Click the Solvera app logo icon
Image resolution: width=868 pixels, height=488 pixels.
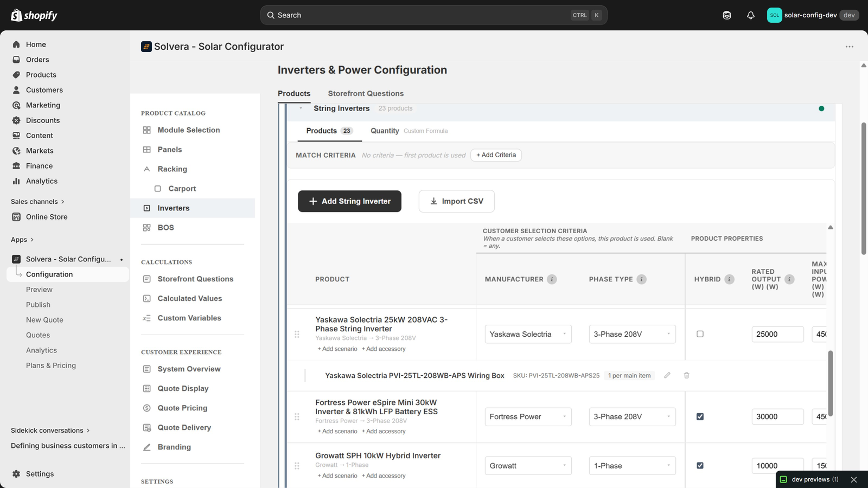[x=146, y=47]
